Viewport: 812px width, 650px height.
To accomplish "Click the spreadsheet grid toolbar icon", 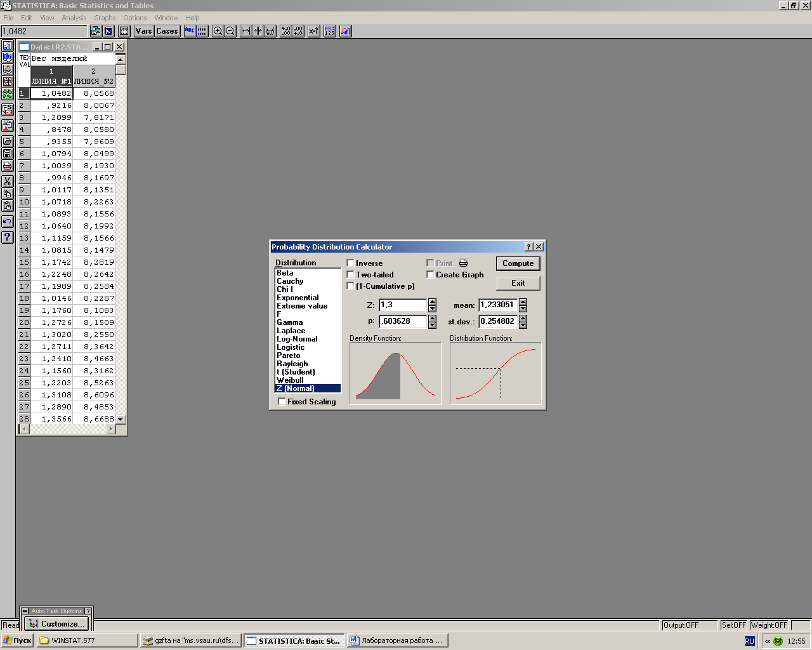I will pyautogui.click(x=124, y=30).
